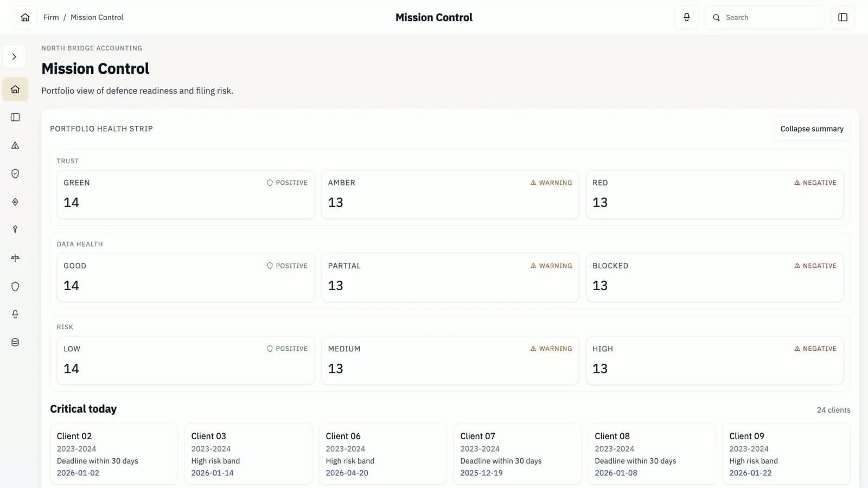Open the balance scales icon in sidebar
This screenshot has width=868, height=488.
point(15,258)
